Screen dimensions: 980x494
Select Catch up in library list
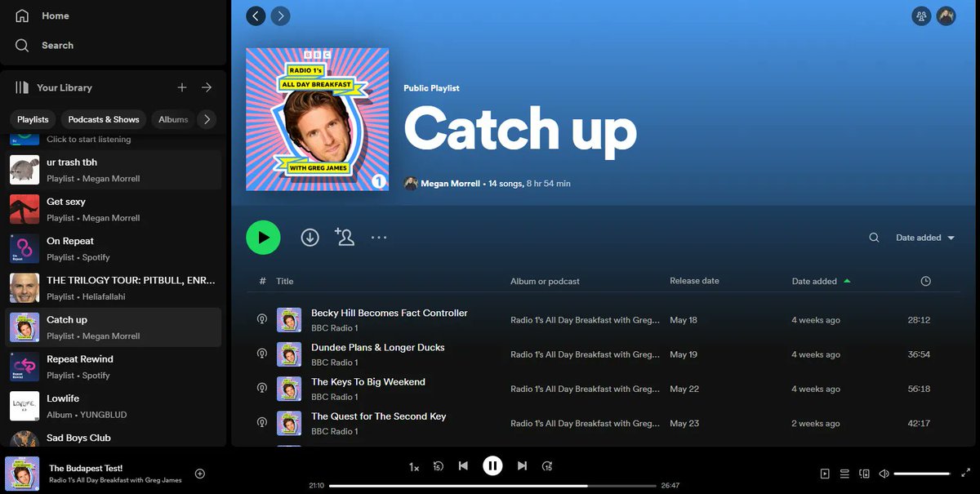114,327
